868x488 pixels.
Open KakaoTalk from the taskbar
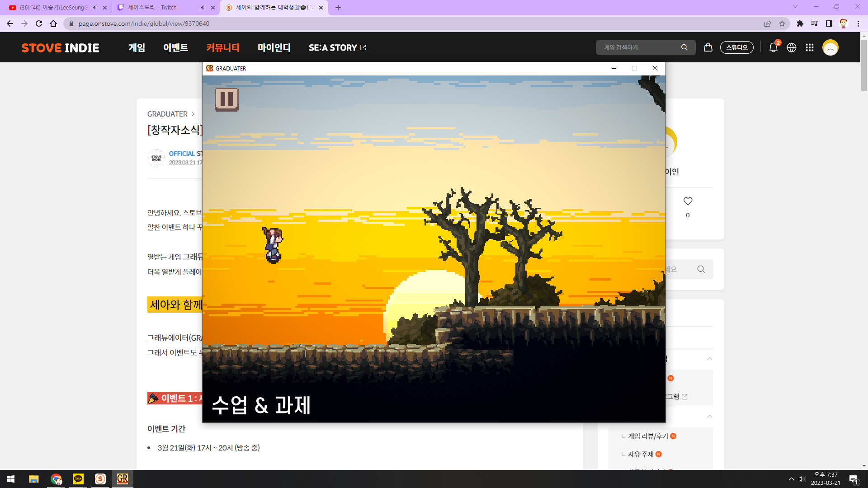78,479
